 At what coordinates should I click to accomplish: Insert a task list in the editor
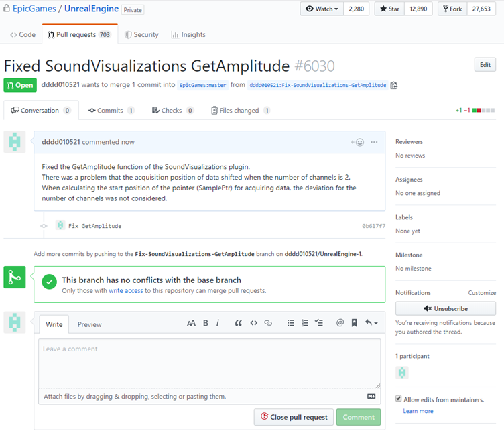(319, 323)
